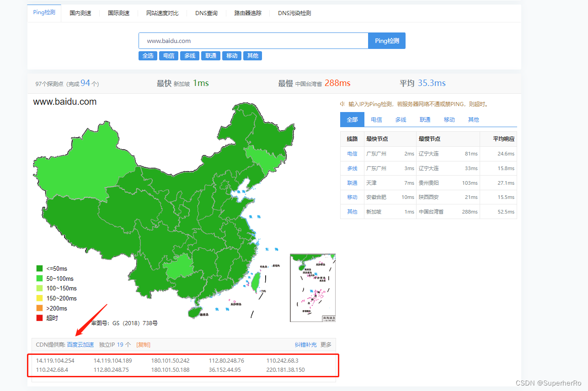This screenshot has width=588, height=391.
Task: Click the Ping检测 blue button
Action: [386, 41]
